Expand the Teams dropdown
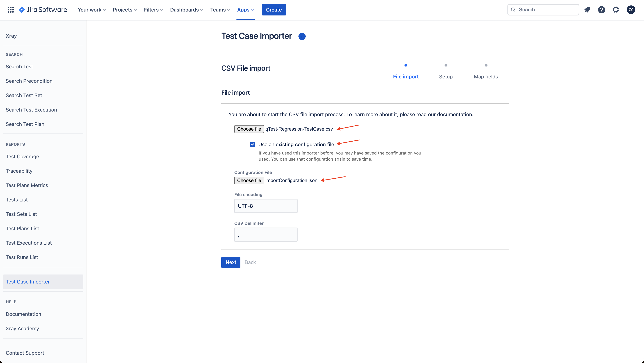The image size is (644, 363). [x=220, y=10]
